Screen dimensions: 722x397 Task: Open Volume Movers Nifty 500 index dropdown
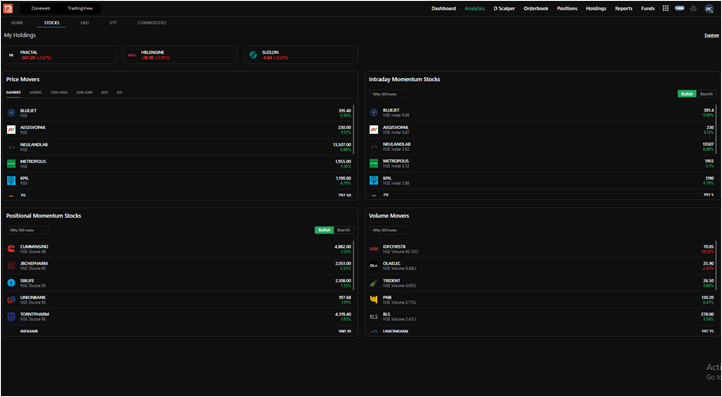tap(390, 230)
